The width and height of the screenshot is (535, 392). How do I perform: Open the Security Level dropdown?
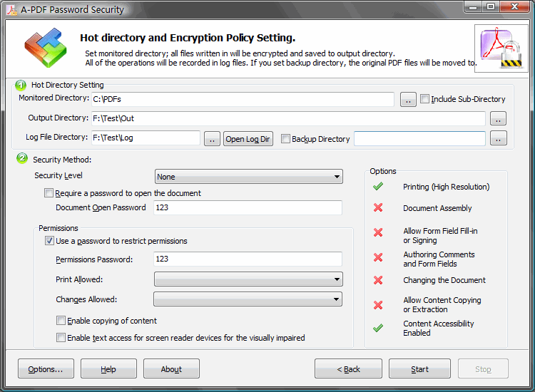(249, 177)
